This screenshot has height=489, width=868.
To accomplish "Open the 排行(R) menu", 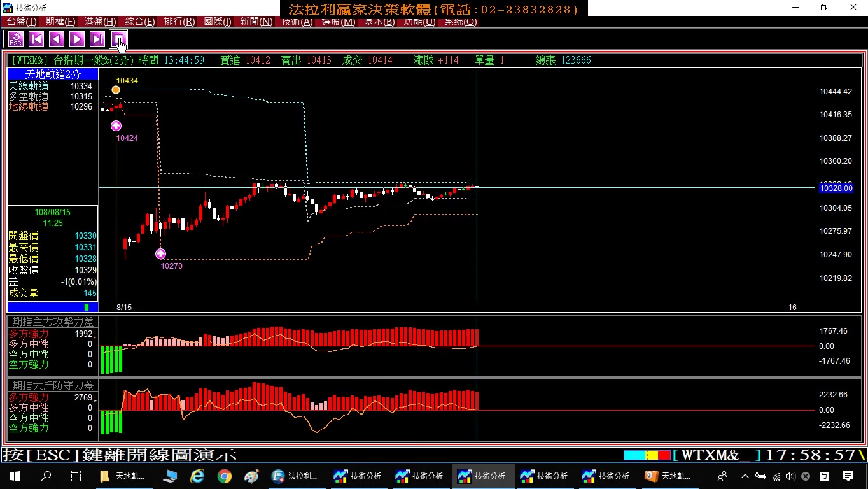I will tap(179, 22).
